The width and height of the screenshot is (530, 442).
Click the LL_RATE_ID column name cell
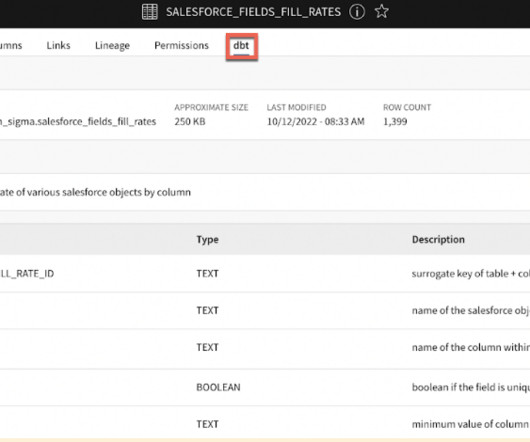27,274
